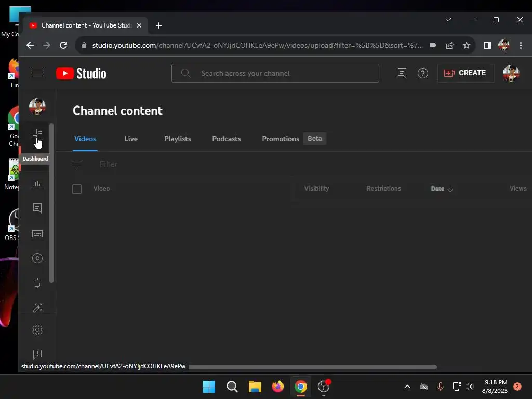Open Chrome's three-dot menu
Screen dimensions: 532x399
click(x=521, y=45)
